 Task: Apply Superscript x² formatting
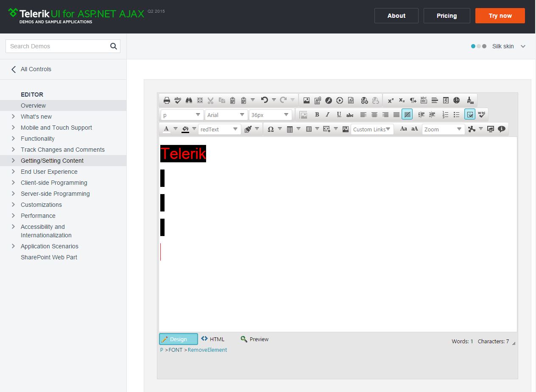[x=391, y=100]
